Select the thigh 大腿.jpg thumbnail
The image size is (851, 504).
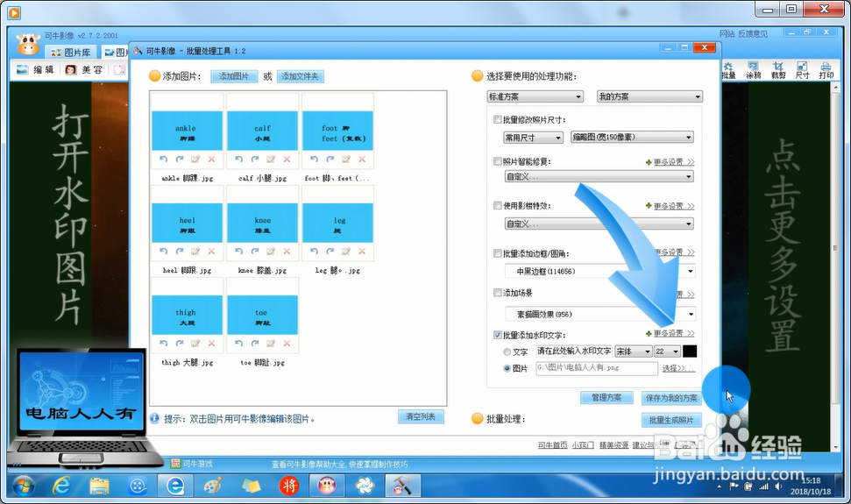(x=188, y=315)
